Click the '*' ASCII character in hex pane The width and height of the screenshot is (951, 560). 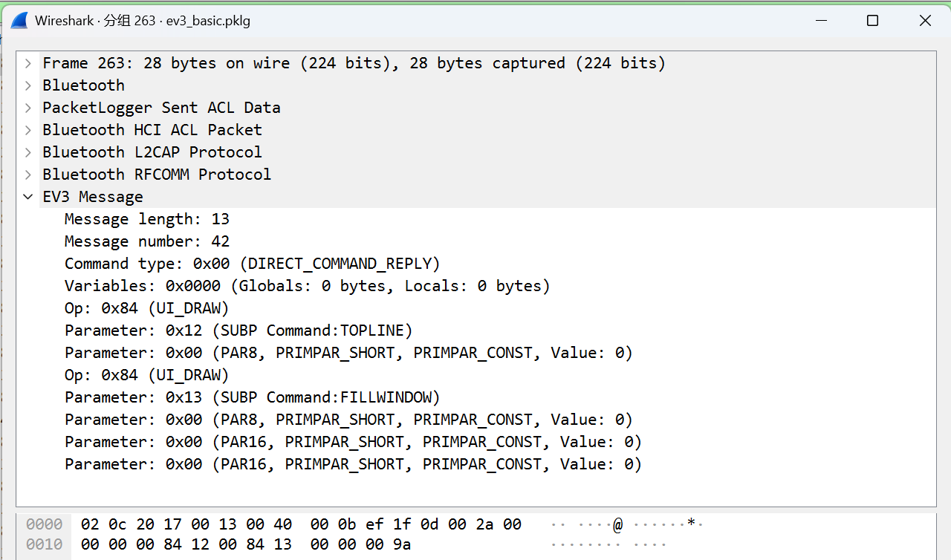(691, 524)
